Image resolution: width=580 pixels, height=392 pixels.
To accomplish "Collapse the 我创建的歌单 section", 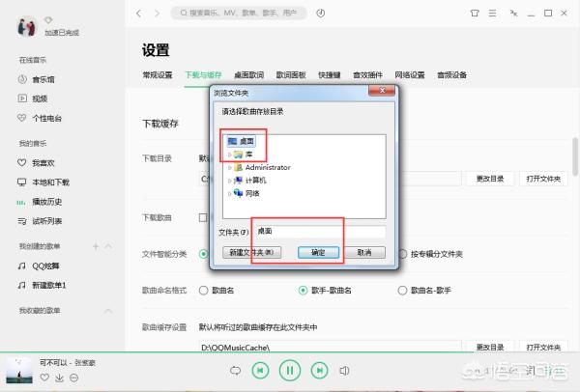I will point(108,246).
